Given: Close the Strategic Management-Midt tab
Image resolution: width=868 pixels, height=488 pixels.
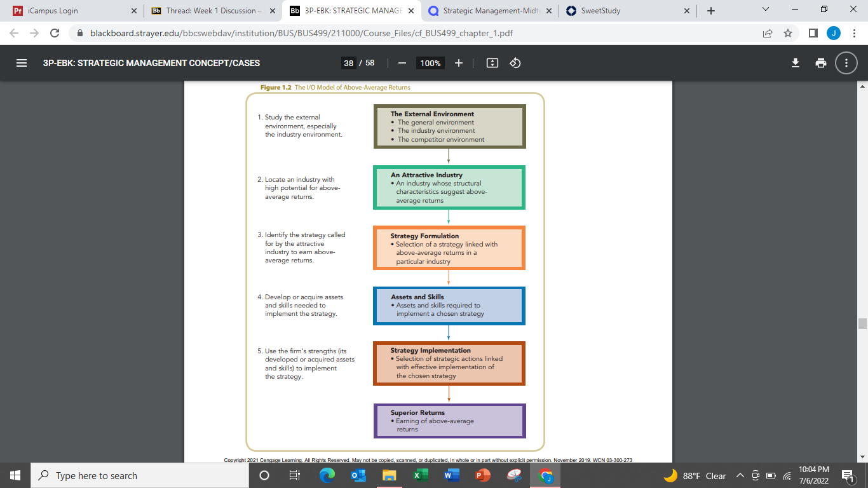Looking at the screenshot, I should 548,11.
